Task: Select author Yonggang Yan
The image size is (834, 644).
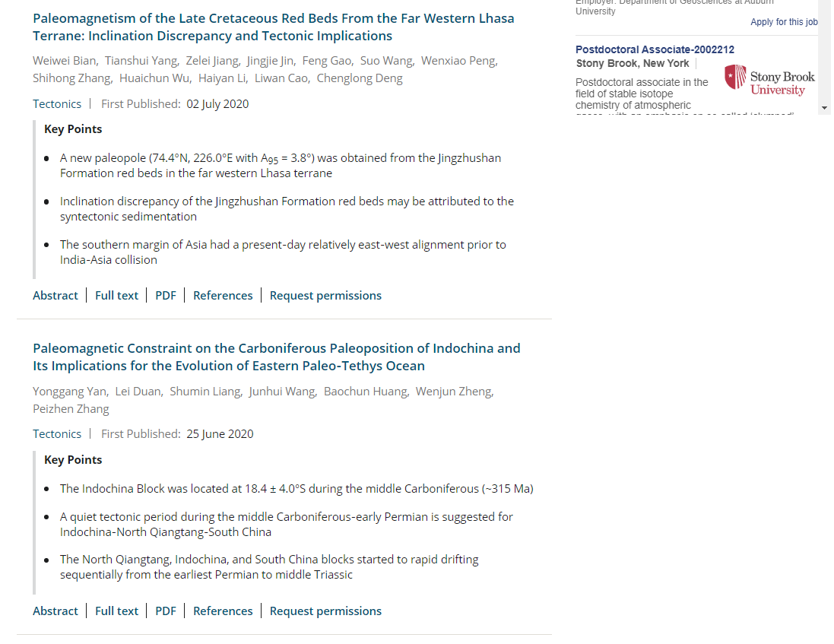Action: [70, 392]
